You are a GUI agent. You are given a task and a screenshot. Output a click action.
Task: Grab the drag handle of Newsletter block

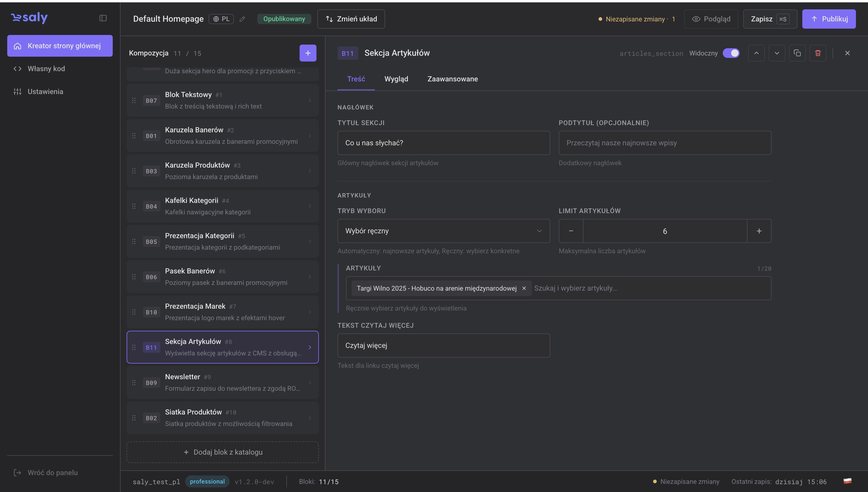134,383
